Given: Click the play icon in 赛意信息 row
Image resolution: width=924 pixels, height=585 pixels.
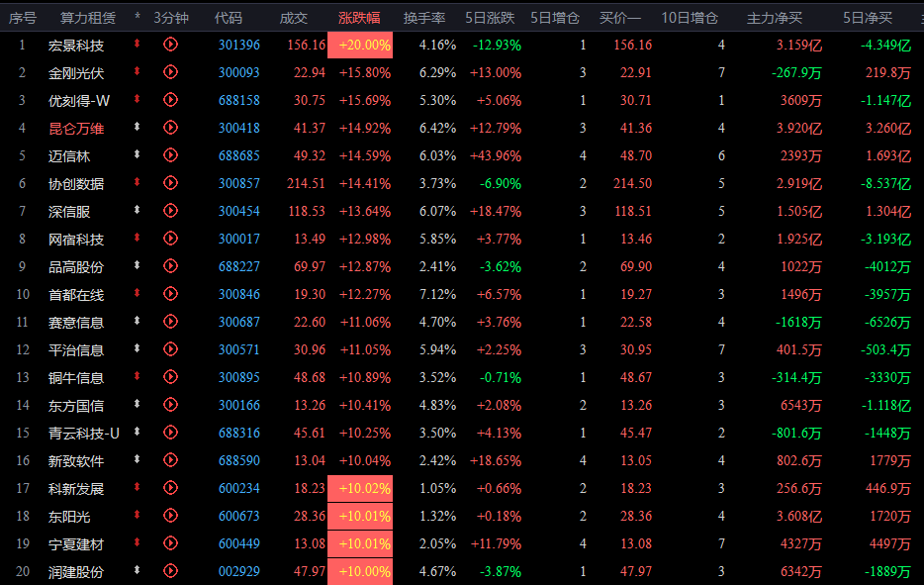Looking at the screenshot, I should click(170, 322).
